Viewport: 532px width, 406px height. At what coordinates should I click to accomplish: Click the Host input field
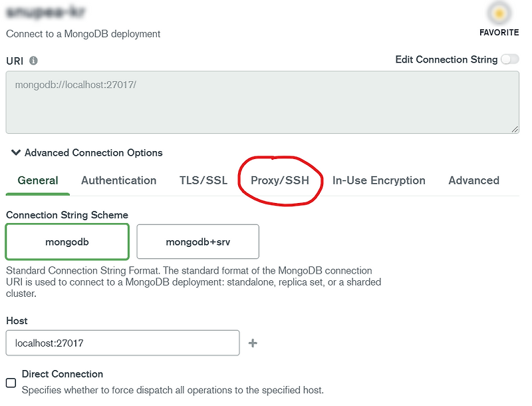(x=123, y=343)
